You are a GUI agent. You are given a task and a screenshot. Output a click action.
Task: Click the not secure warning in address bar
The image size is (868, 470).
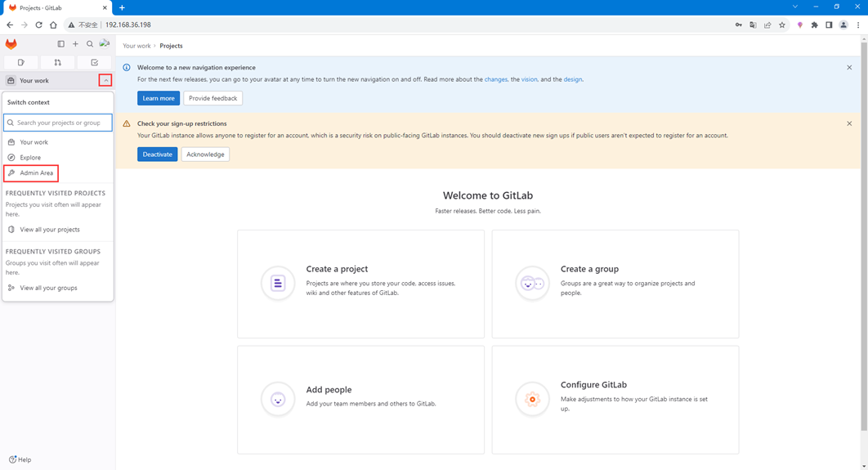click(x=83, y=25)
